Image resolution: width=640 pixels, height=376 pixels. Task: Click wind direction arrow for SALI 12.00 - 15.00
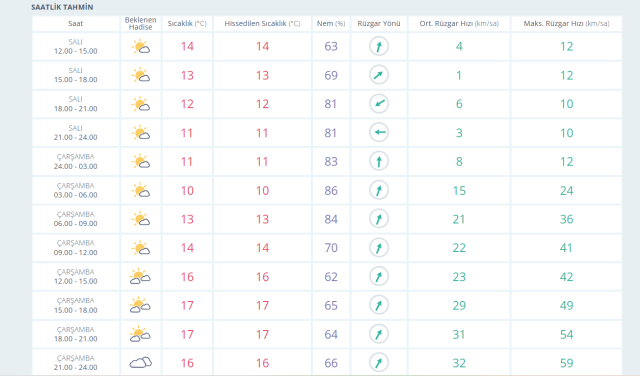379,46
